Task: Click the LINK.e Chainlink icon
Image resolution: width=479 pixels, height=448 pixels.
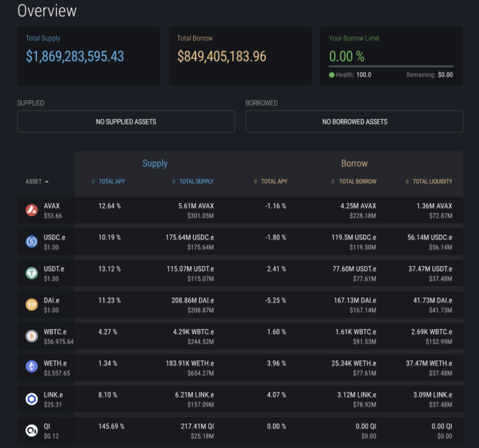Action: 32,399
